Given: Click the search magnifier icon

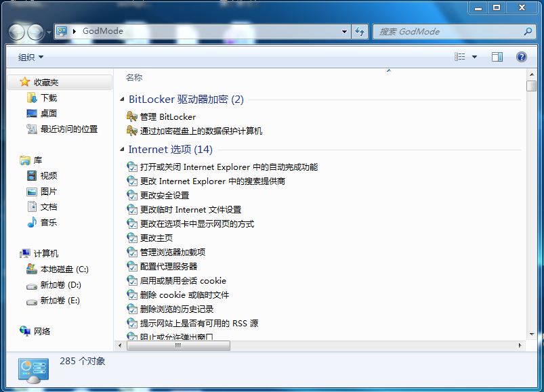Looking at the screenshot, I should 528,32.
